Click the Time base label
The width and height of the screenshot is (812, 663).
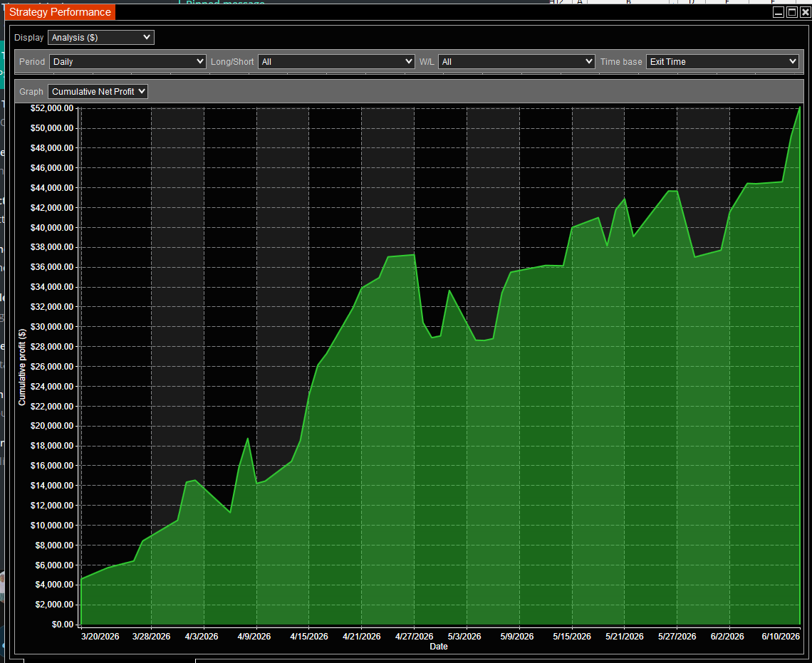point(621,61)
